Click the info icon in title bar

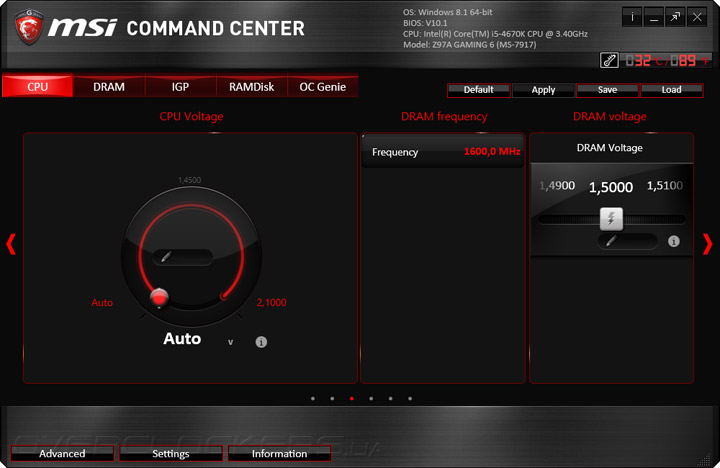coord(632,17)
